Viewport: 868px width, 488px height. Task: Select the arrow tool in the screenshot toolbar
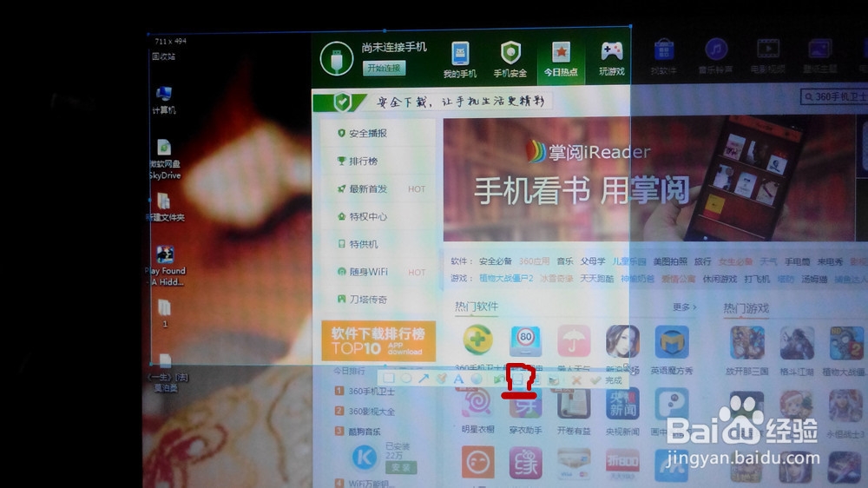pyautogui.click(x=424, y=379)
